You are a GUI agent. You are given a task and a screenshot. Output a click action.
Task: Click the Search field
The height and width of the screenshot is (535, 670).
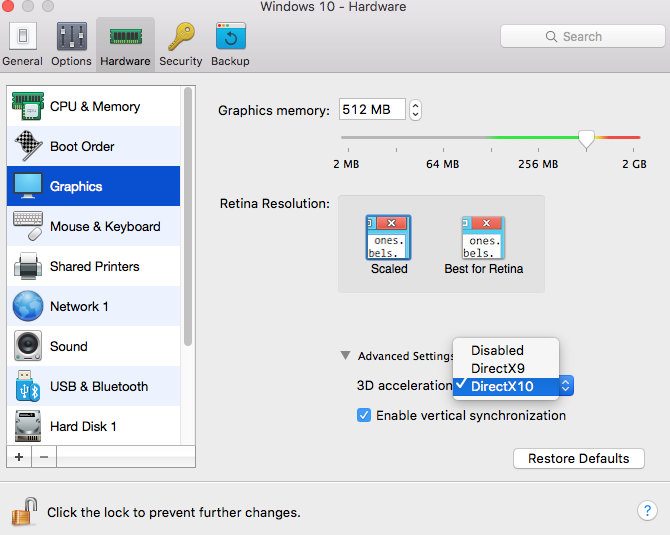click(x=580, y=36)
